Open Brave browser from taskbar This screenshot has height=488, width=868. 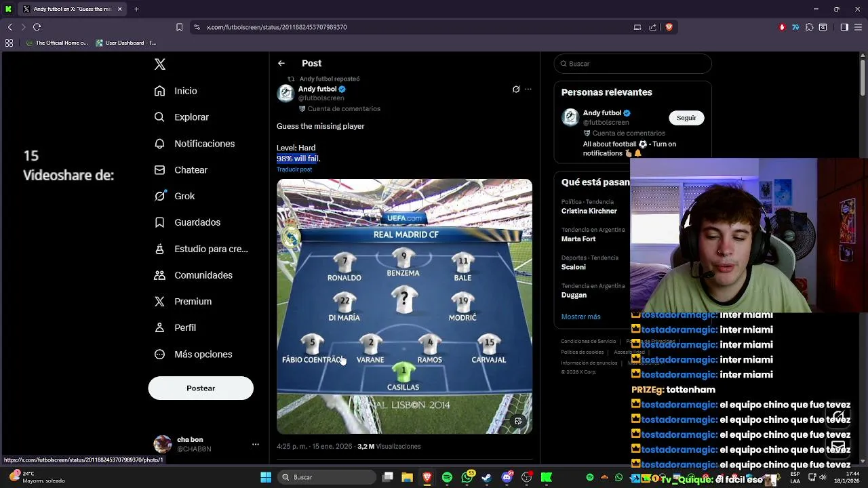[427, 477]
